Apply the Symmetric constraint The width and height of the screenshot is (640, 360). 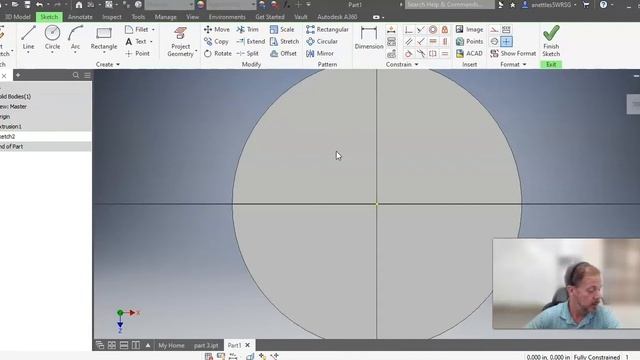(x=433, y=53)
